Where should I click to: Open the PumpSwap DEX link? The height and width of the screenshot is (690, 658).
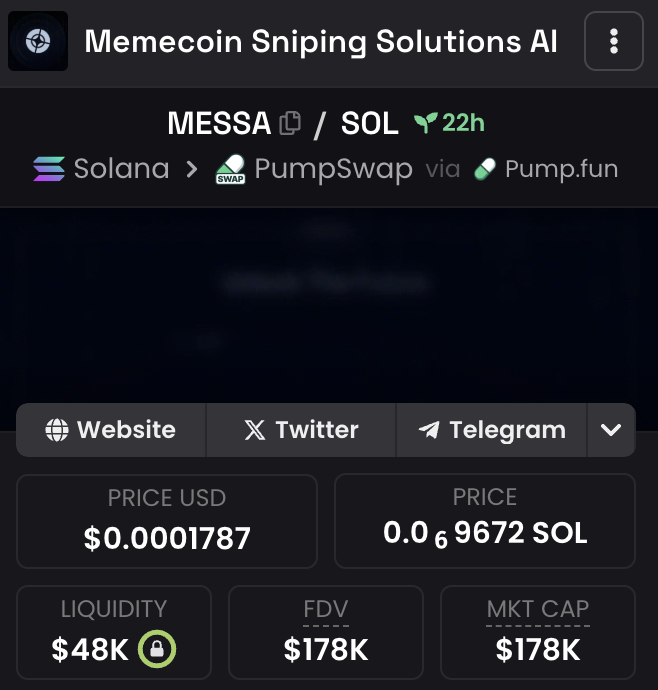[314, 169]
